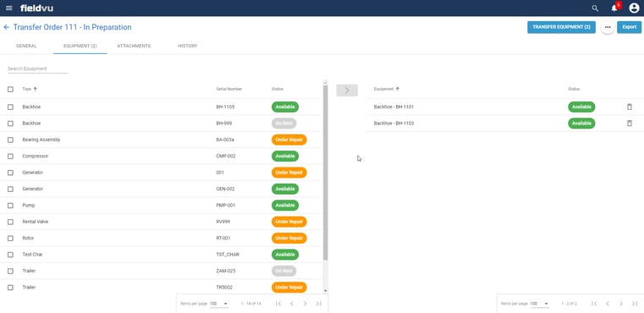Click the Search Equipment input field
This screenshot has width=644, height=313.
[x=37, y=69]
